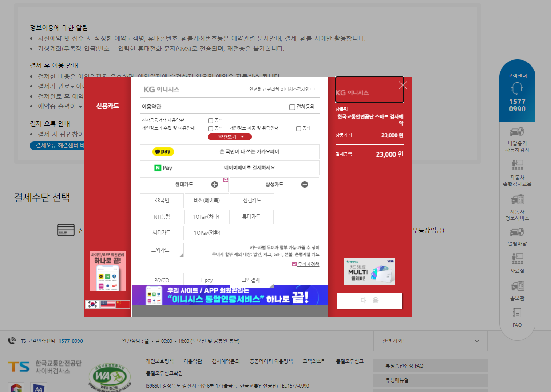Screen dimensions: 551x392
Task: Click the customer center headset icon
Action: tap(517, 89)
